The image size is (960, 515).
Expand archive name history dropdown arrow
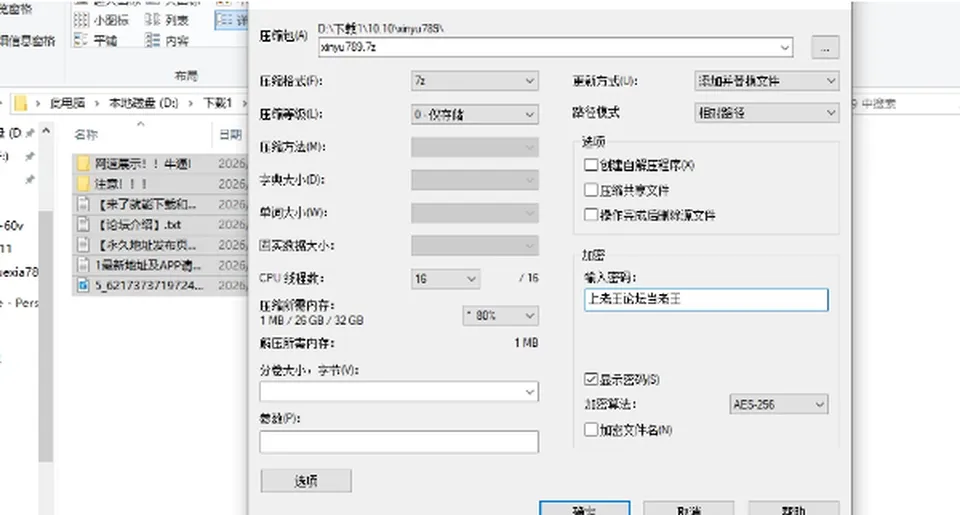click(784, 47)
